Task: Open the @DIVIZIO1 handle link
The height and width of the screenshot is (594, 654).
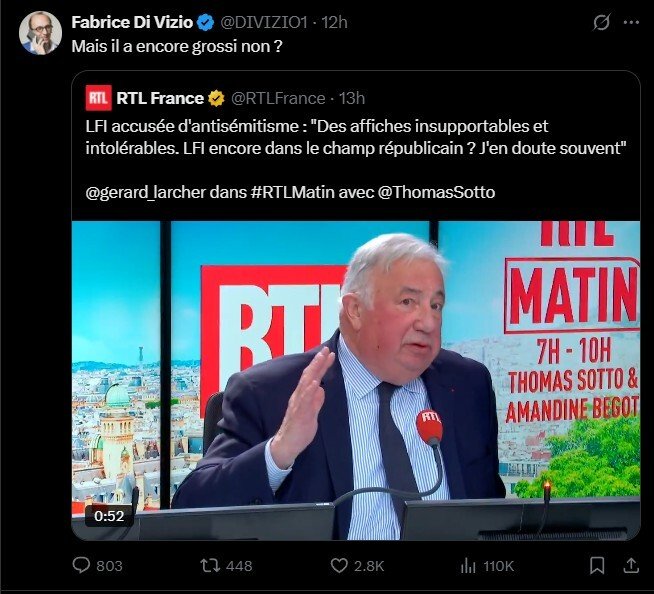Action: pos(262,21)
